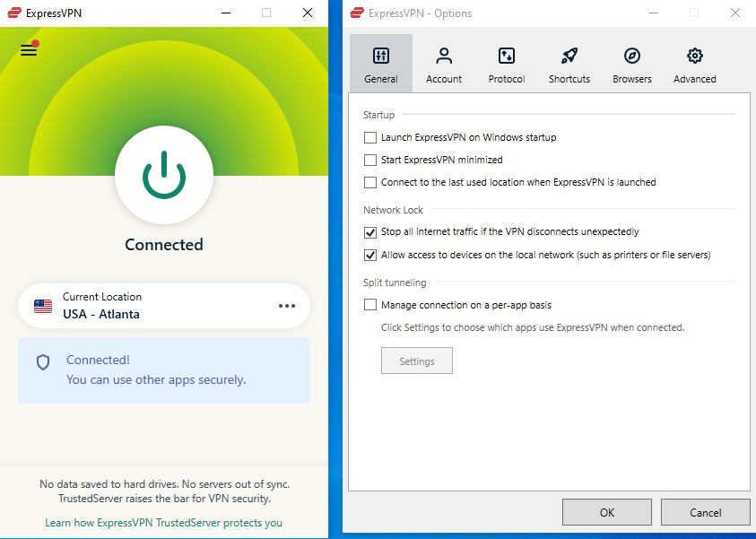756x539 pixels.
Task: Switch to the General tab label
Action: click(x=381, y=79)
